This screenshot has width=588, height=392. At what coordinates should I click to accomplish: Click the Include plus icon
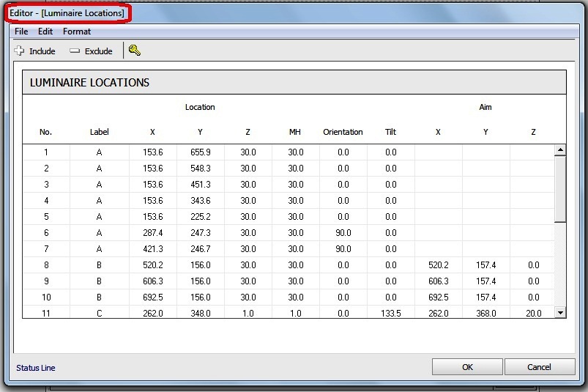19,51
